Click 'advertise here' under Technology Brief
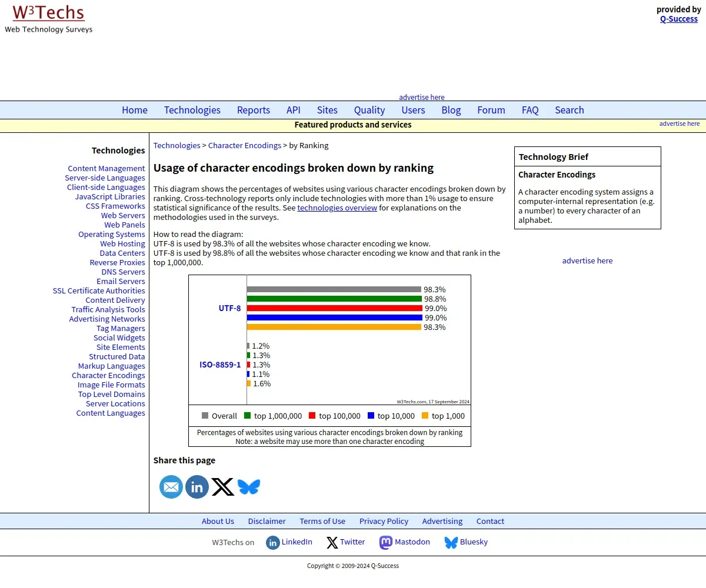Screen dimensions: 706x588 point(587,260)
